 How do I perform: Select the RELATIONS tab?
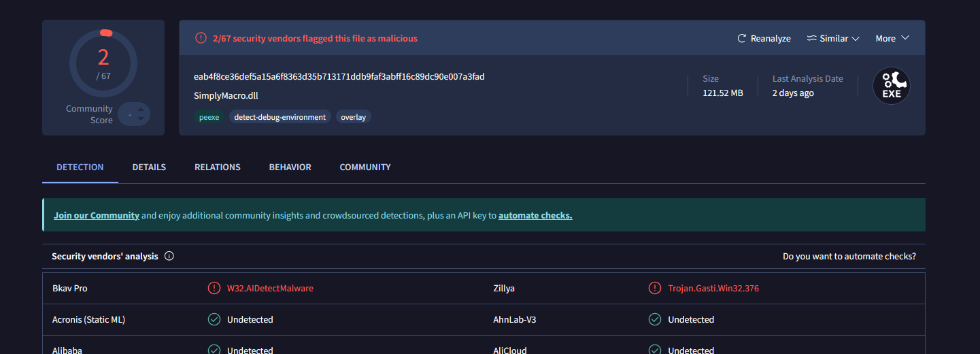click(218, 167)
